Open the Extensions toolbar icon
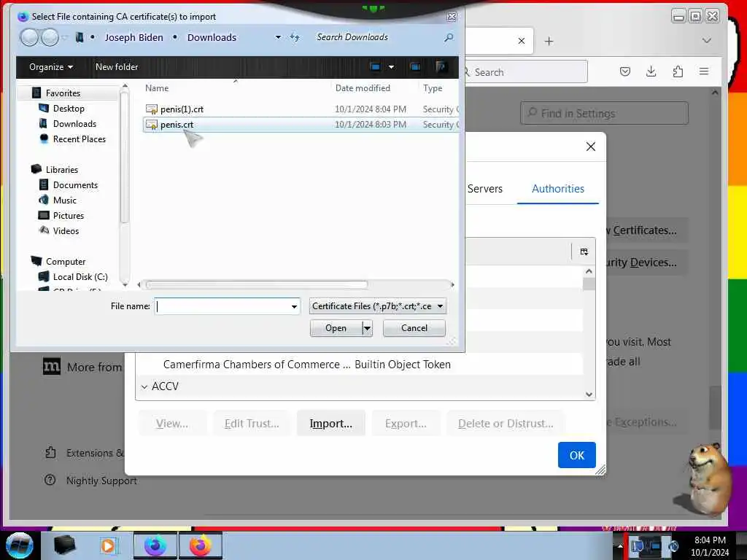Viewport: 747px width, 560px height. click(678, 72)
